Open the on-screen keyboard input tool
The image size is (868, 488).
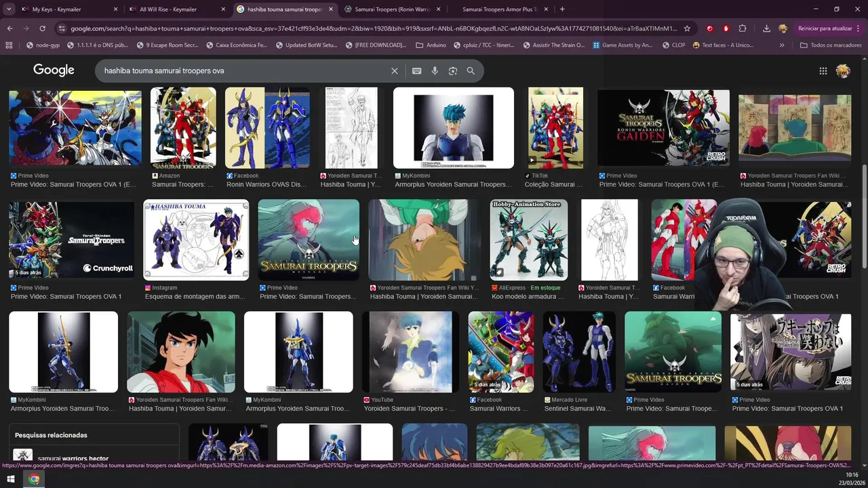click(x=417, y=70)
